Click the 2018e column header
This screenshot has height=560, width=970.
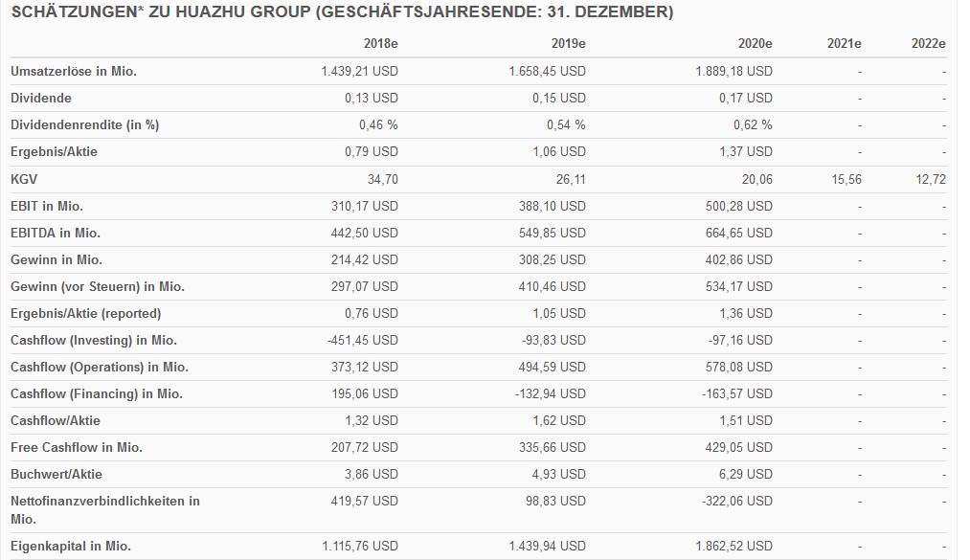[380, 44]
